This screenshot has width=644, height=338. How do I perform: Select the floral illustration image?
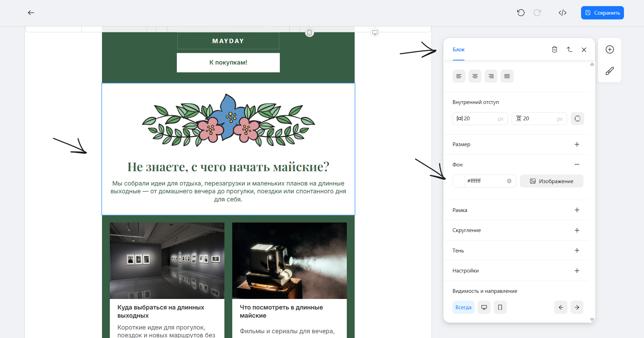click(x=228, y=120)
